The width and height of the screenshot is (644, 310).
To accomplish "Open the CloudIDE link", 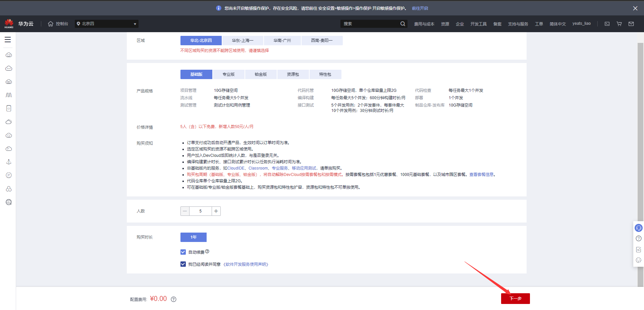I will (236, 168).
